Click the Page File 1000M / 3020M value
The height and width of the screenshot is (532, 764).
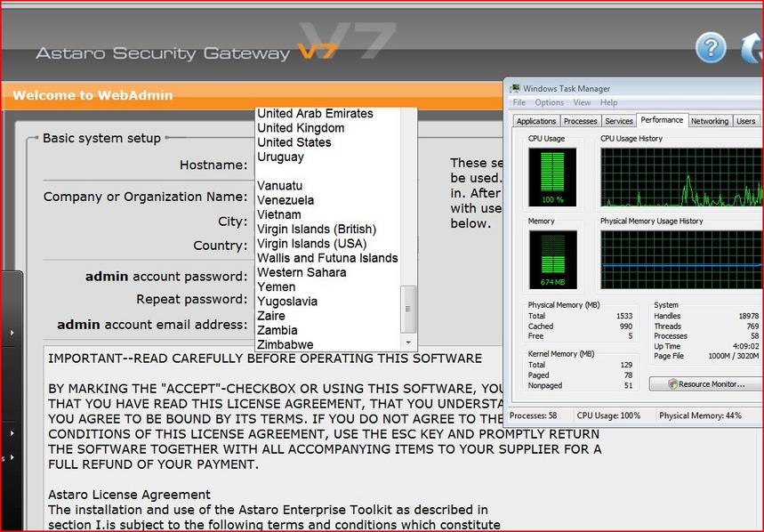coord(733,356)
